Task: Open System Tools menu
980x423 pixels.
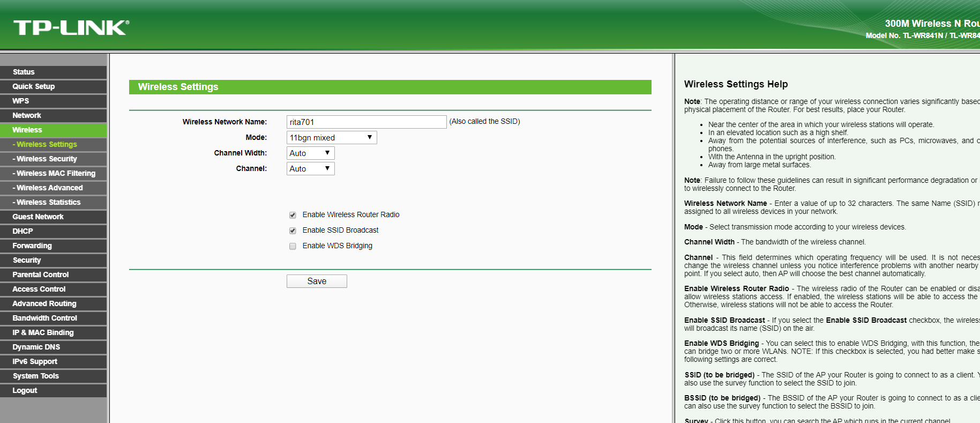Action: click(54, 376)
